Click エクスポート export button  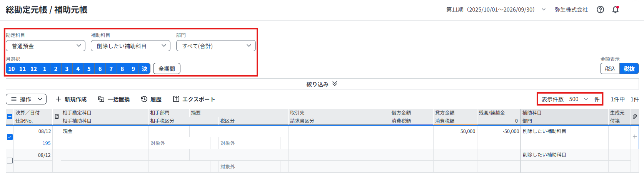194,99
